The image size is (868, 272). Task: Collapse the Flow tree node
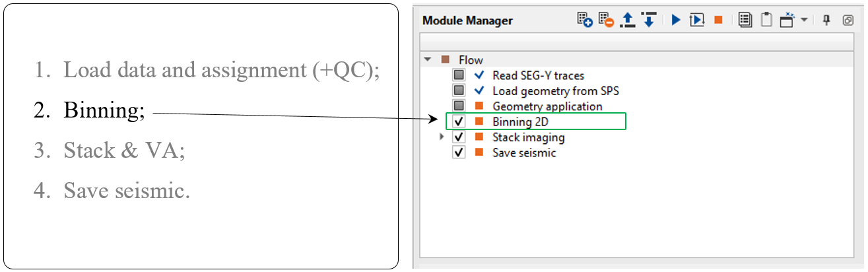(x=428, y=59)
